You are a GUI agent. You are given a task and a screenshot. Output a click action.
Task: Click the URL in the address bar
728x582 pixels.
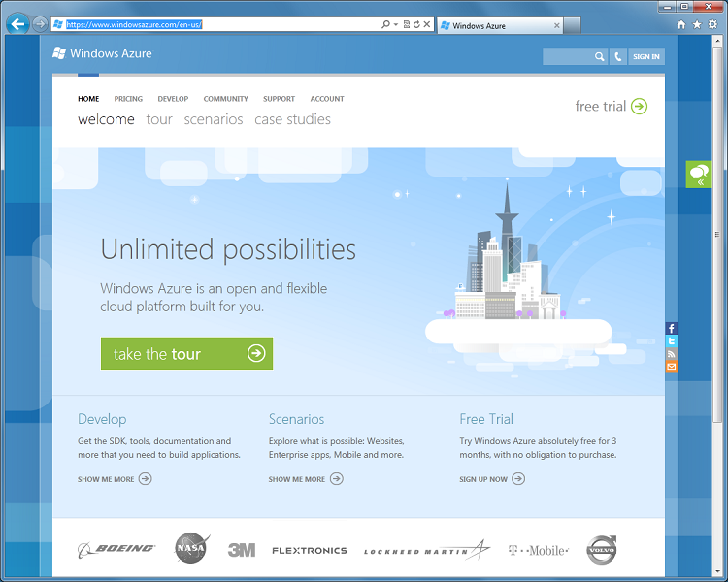(x=134, y=24)
